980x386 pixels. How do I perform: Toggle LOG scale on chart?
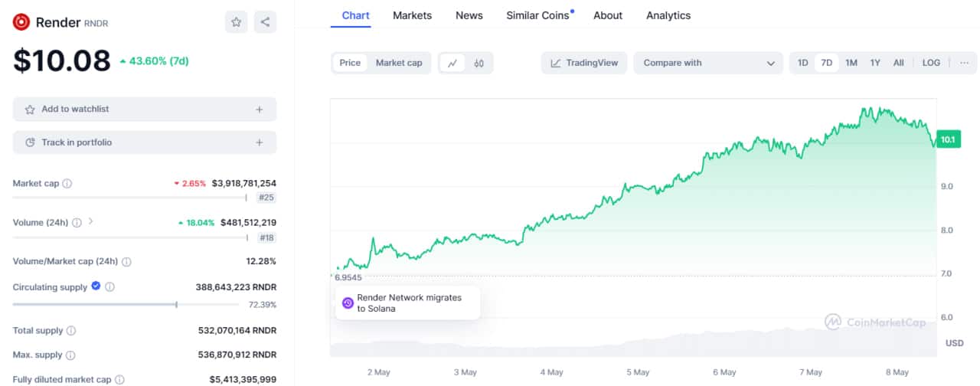coord(931,63)
